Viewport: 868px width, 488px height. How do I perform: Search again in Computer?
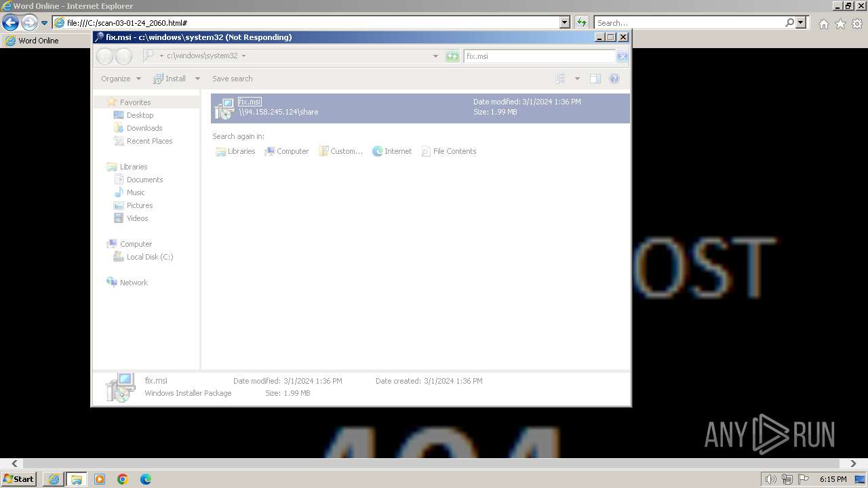[287, 151]
